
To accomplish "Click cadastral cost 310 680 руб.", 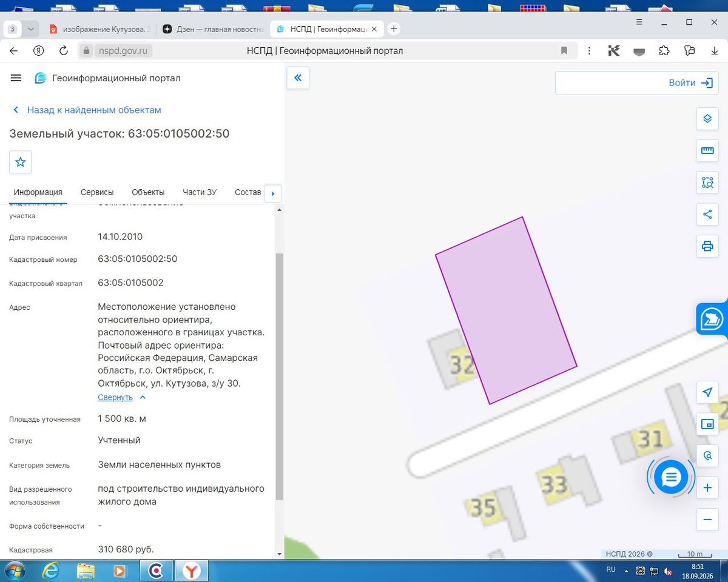I will coord(126,550).
